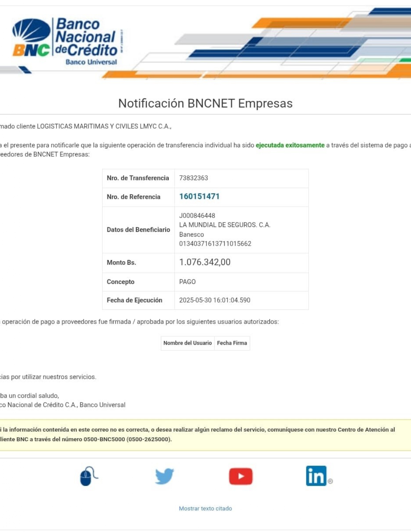Select transfer number 73832363
Viewport: 411px width, 532px height.
(x=193, y=178)
